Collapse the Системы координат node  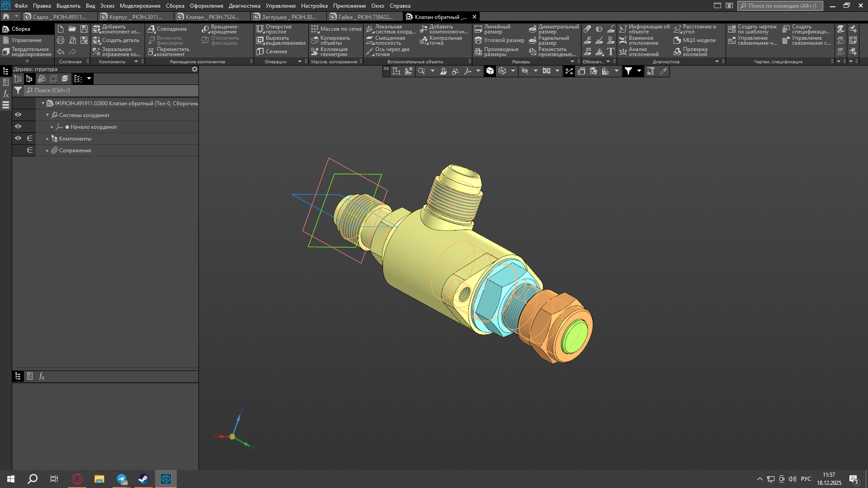click(x=47, y=115)
